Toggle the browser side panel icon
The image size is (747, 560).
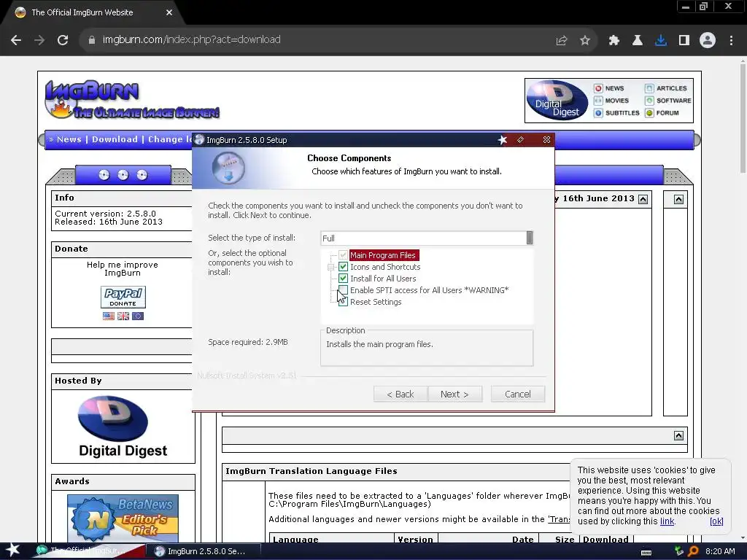coord(684,41)
